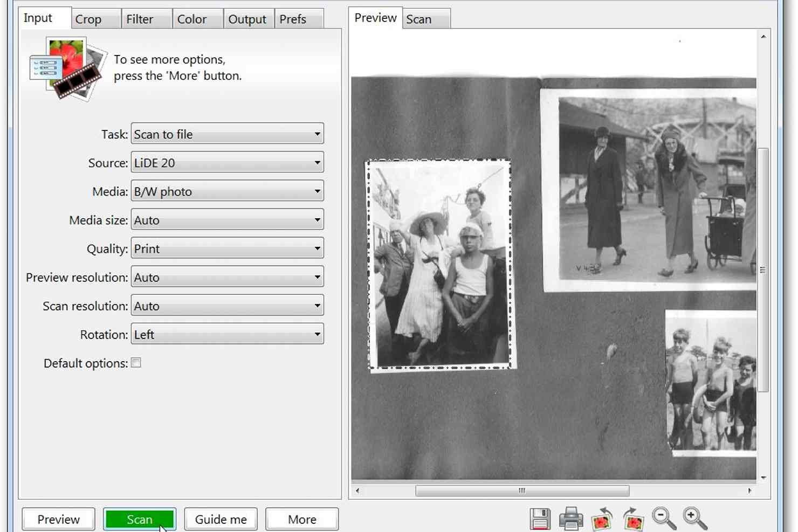This screenshot has width=798, height=532.
Task: Toggle the Default options checkbox
Action: point(136,363)
